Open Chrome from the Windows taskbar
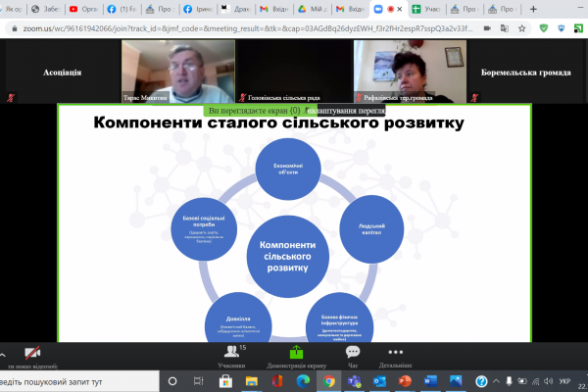Viewport: 588px width, 392px height. click(328, 380)
